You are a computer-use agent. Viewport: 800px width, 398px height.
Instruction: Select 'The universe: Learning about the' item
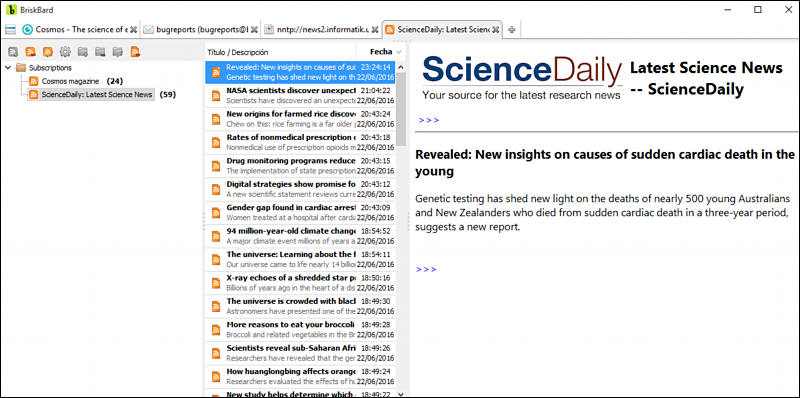click(300, 260)
